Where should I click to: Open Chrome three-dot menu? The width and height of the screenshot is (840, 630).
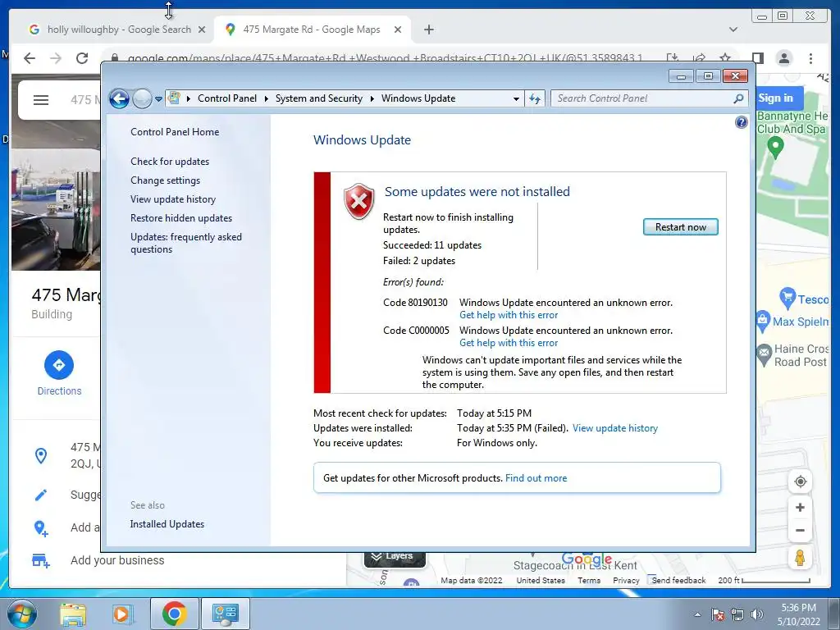point(810,58)
